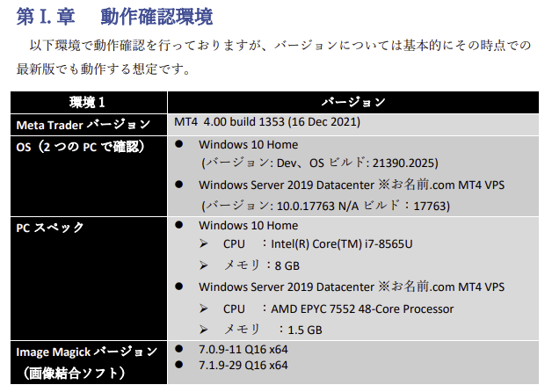Click Windows 10 Home in the OS row

[248, 145]
